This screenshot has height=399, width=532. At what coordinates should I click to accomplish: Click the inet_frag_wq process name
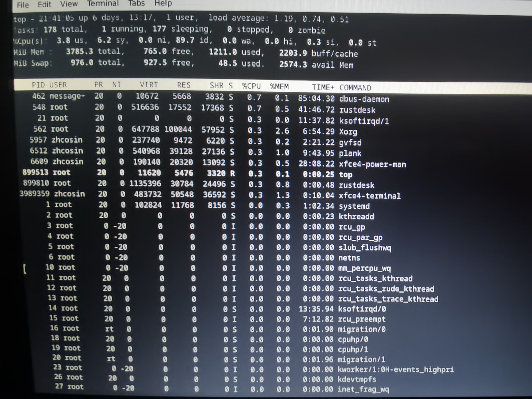tap(363, 389)
